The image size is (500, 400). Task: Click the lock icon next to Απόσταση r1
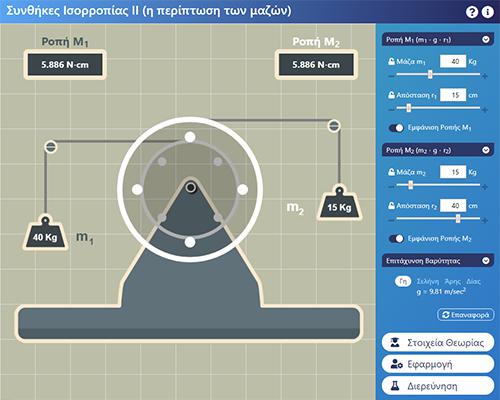pyautogui.click(x=391, y=95)
